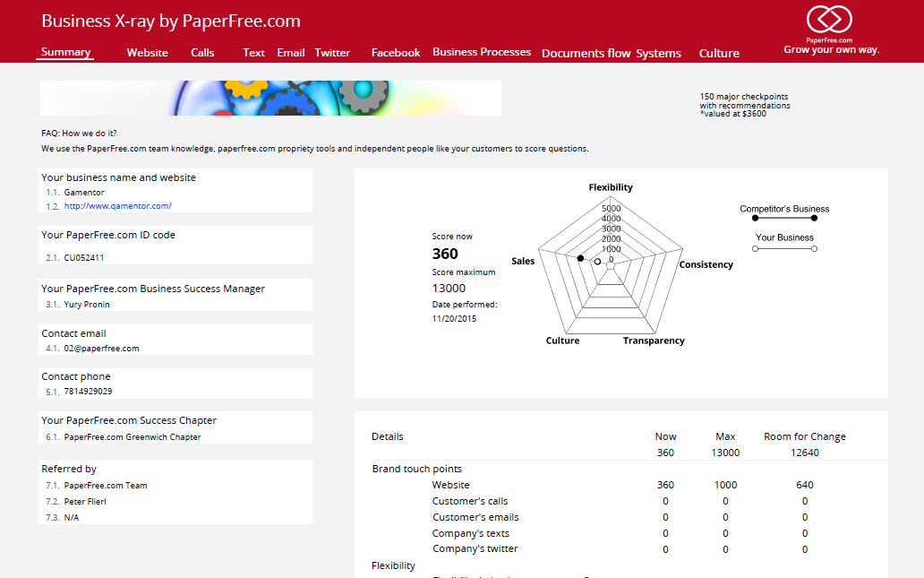The width and height of the screenshot is (924, 578).
Task: Click the business name Gamentor
Action: click(84, 193)
